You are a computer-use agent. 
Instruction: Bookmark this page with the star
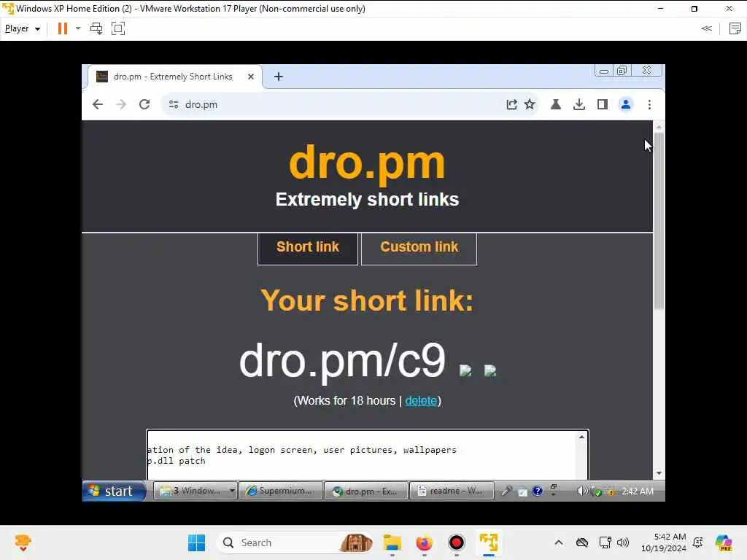pyautogui.click(x=530, y=104)
